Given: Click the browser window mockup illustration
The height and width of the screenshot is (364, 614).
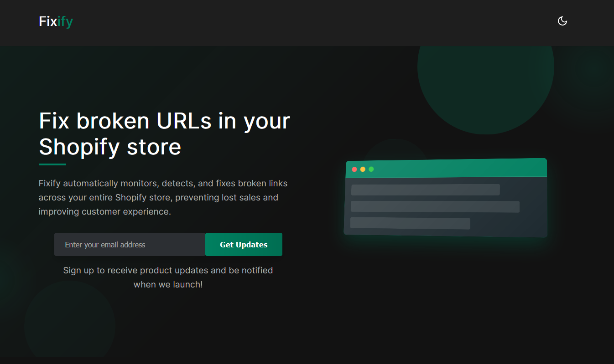Looking at the screenshot, I should [x=446, y=198].
